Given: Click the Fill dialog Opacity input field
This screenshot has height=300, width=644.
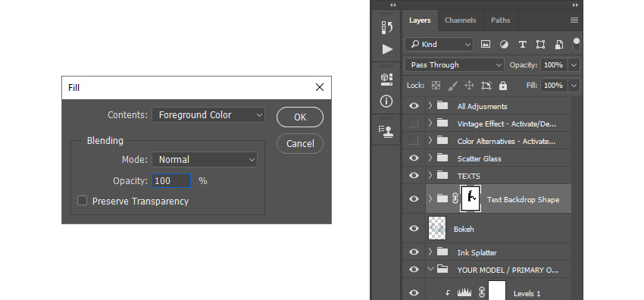Looking at the screenshot, I should pyautogui.click(x=171, y=180).
